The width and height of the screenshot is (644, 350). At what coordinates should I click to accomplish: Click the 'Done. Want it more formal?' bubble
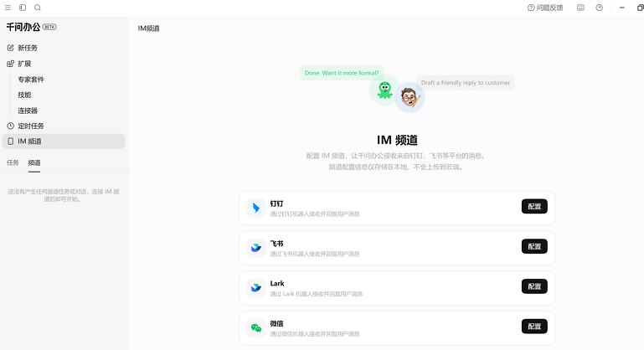(342, 73)
